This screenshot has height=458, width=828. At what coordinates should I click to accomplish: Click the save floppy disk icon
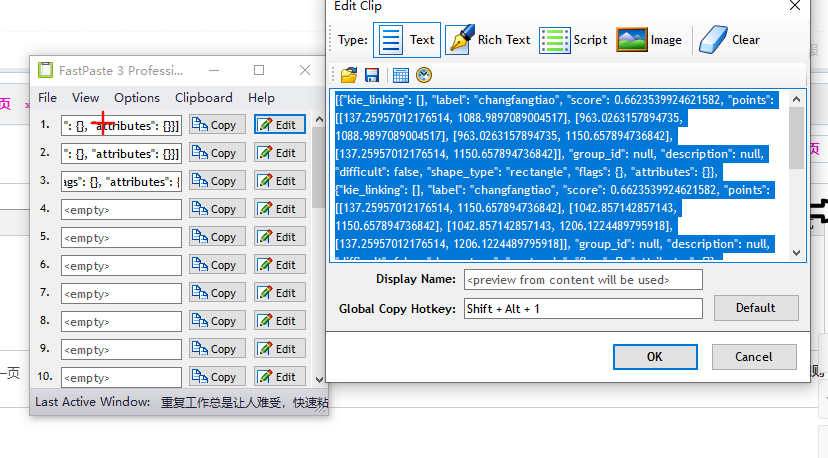(x=372, y=75)
